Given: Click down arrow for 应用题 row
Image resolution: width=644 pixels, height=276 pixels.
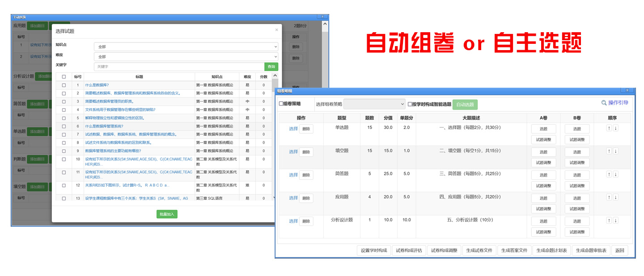Looking at the screenshot, I should (x=615, y=197).
